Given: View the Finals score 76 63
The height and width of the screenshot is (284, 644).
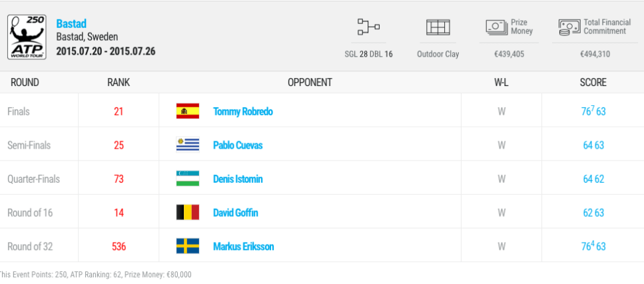Looking at the screenshot, I should click(593, 111).
